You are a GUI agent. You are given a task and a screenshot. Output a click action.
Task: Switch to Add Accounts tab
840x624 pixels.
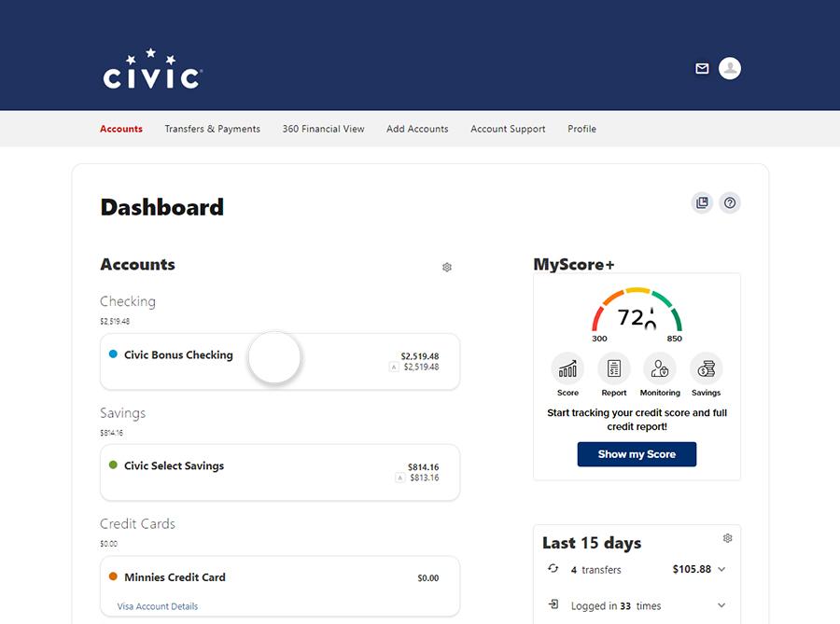pos(417,129)
